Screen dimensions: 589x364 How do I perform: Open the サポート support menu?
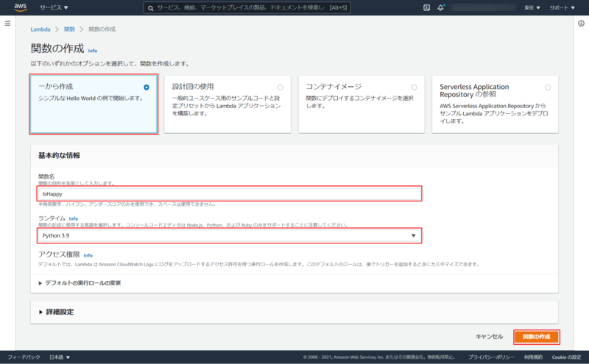562,7
